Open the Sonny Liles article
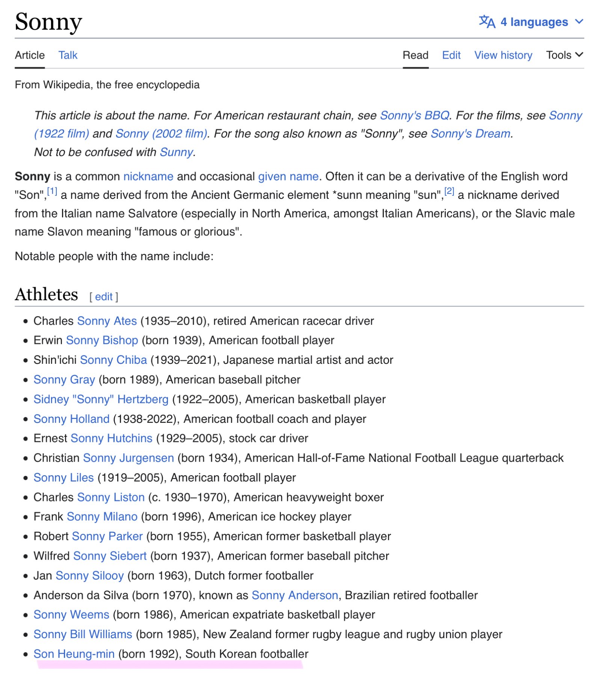Viewport: 616px width, 678px height. pyautogui.click(x=63, y=477)
